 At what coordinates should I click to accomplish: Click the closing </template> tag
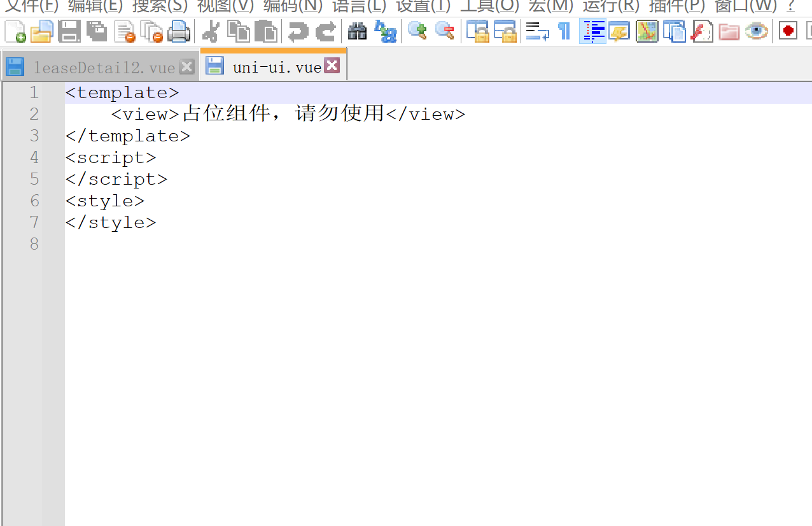tap(128, 136)
